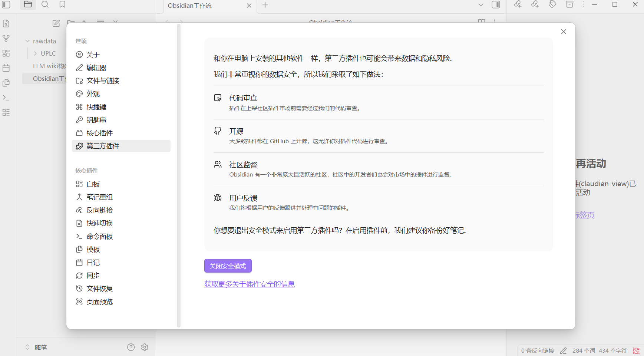
Task: Open the file explorer folder icon
Action: (28, 4)
